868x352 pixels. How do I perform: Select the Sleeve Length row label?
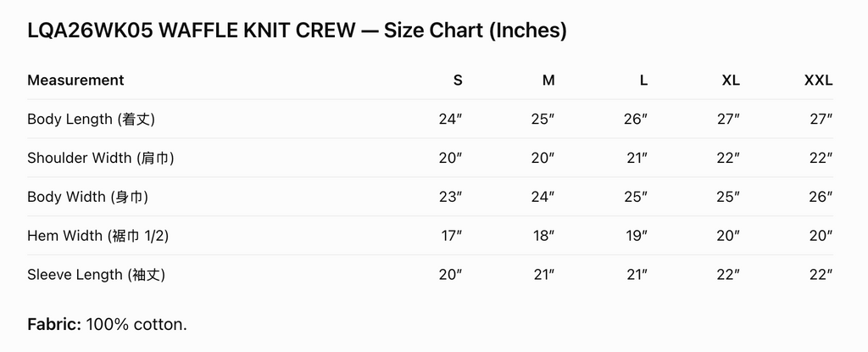pyautogui.click(x=96, y=275)
